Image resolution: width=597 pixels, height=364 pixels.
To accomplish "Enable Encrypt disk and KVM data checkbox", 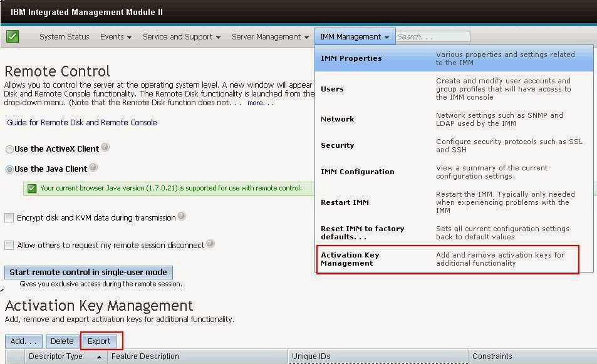I will (9, 218).
